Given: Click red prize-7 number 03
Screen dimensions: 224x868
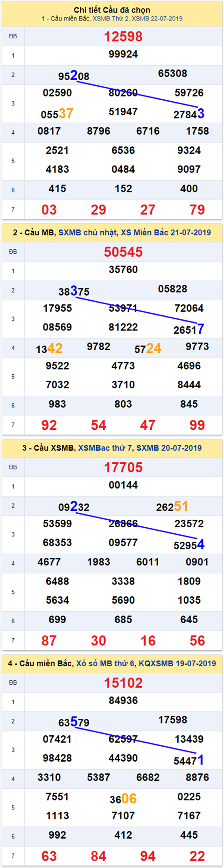Looking at the screenshot, I should coord(49,210).
